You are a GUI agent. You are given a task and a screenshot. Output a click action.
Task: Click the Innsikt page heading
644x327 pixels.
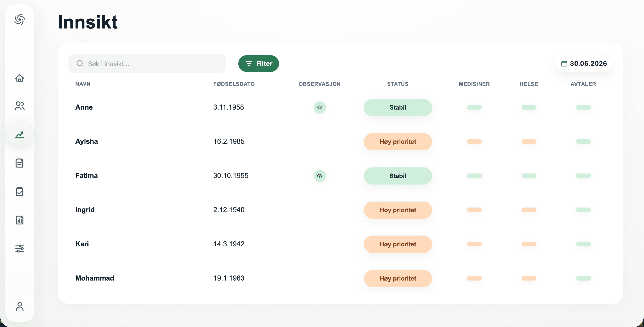click(88, 22)
